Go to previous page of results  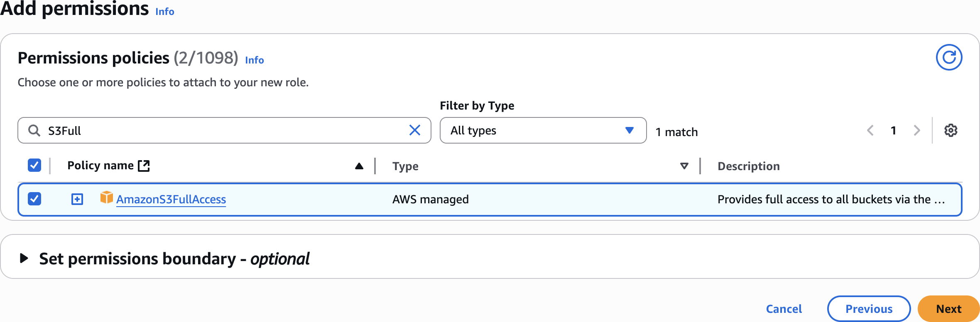click(x=870, y=130)
